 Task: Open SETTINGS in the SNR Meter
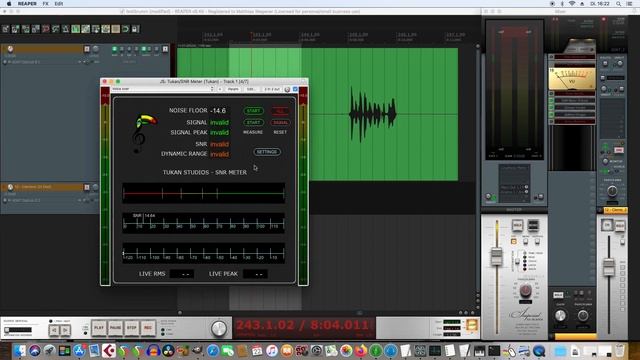tap(267, 152)
